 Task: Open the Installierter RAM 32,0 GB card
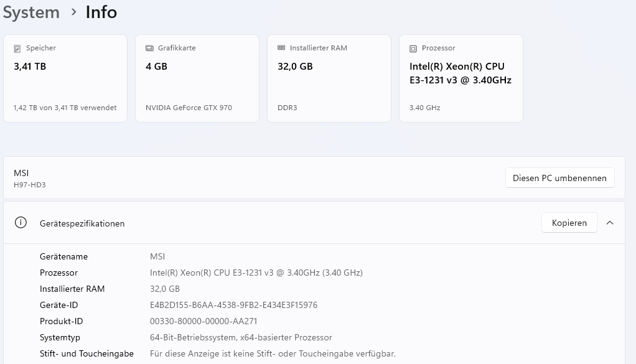[x=329, y=78]
